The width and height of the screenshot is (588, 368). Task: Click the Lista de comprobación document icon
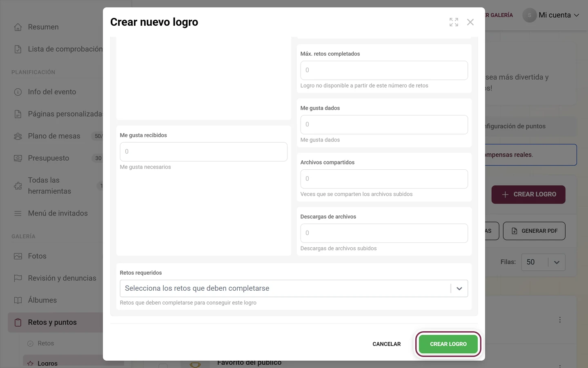click(x=18, y=49)
